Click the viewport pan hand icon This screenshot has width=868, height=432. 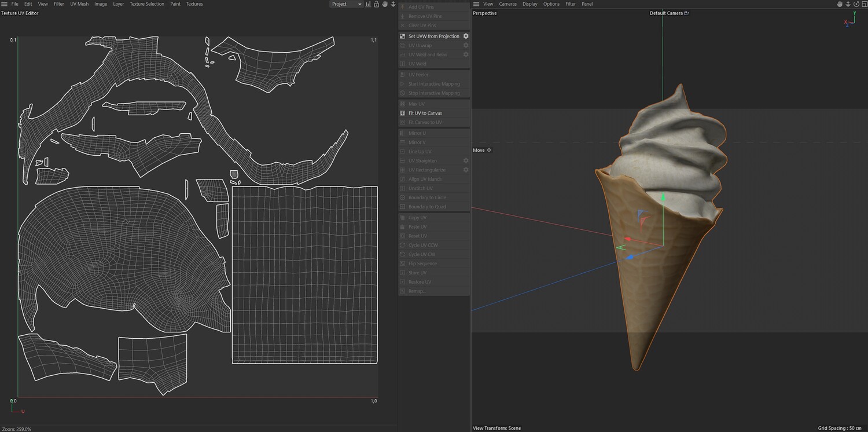click(x=840, y=4)
